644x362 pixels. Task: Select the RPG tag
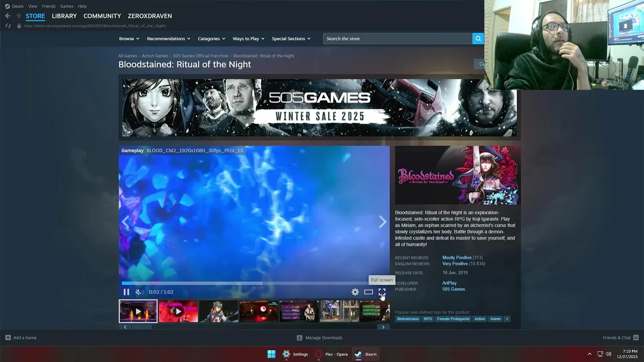(x=428, y=319)
